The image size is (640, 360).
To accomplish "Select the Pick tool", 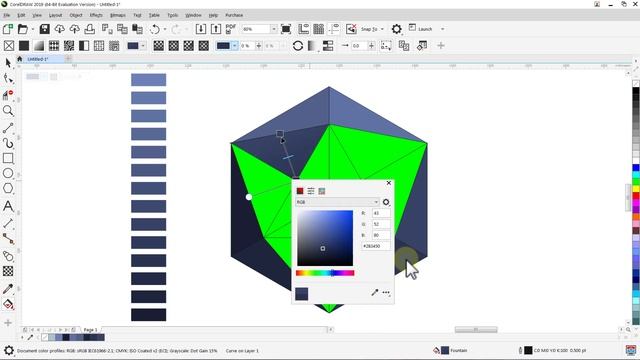I will pyautogui.click(x=8, y=63).
